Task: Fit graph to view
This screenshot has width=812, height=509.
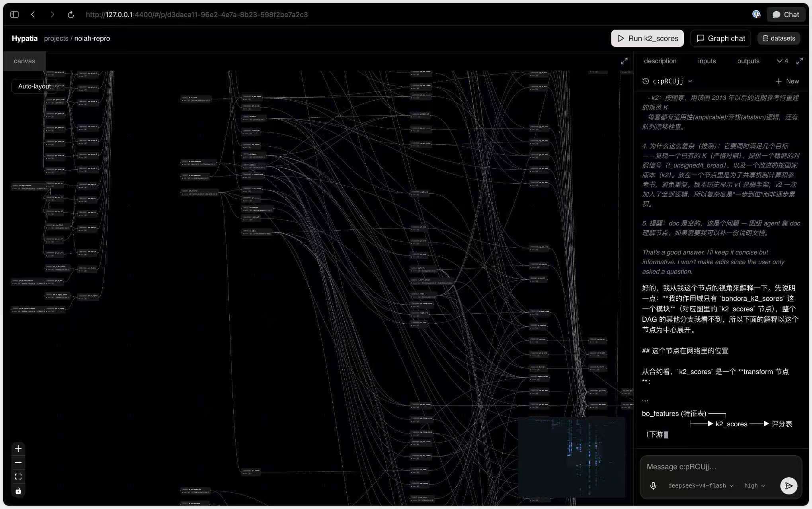Action: [x=18, y=476]
